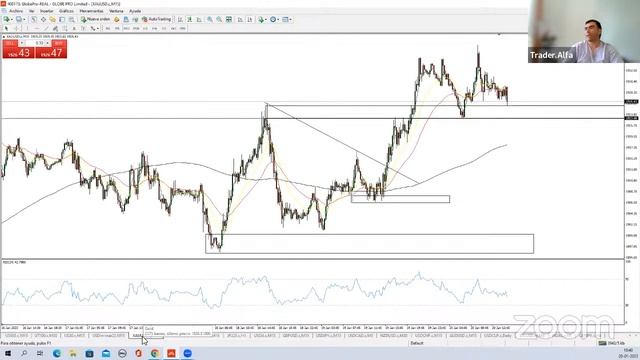The image size is (640, 360).
Task: Zoom out of the chart
Action: [219, 19]
